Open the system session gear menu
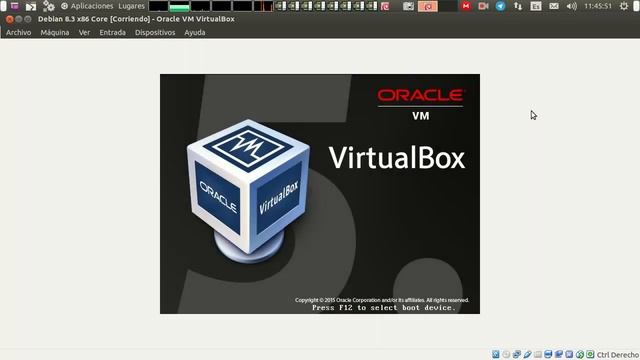This screenshot has width=640, height=360. (x=624, y=6)
